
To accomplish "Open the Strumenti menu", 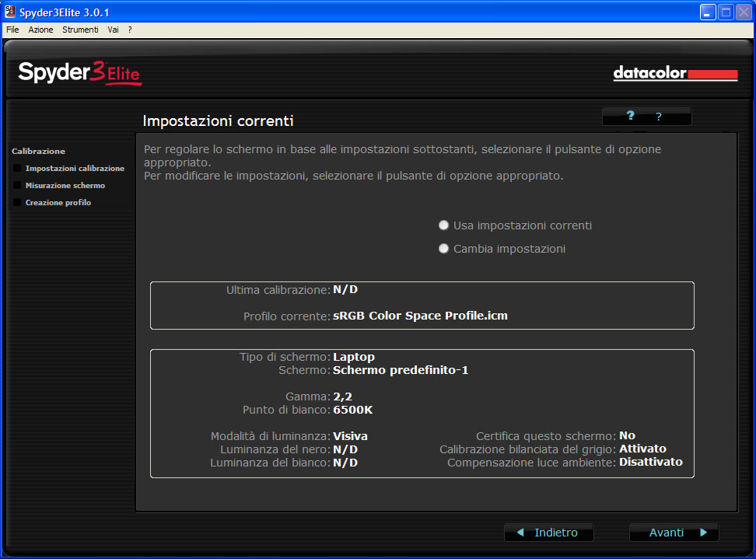I will coord(80,30).
